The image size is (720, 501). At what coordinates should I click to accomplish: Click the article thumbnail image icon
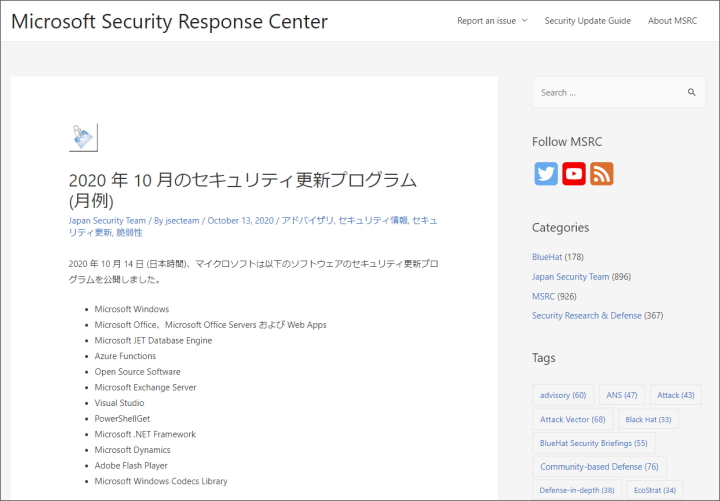click(83, 137)
